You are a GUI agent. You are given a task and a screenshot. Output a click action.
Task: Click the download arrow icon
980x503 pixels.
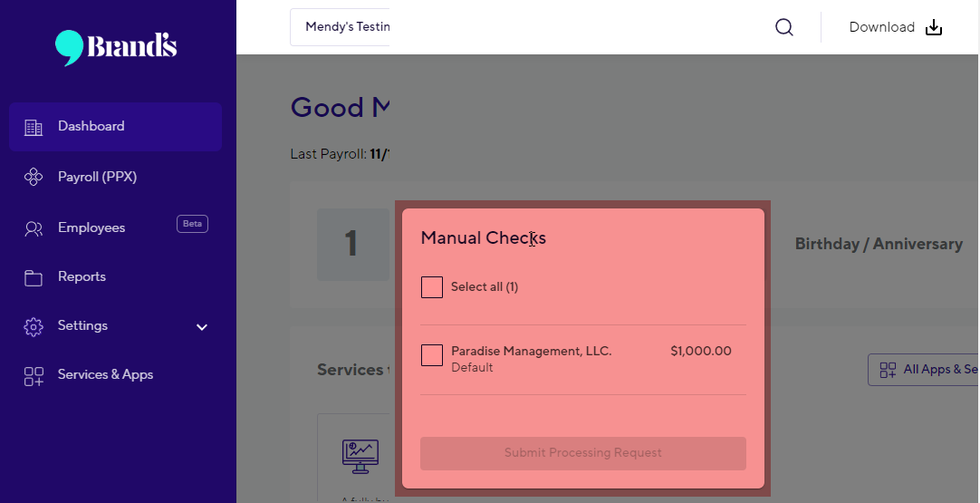pyautogui.click(x=934, y=27)
